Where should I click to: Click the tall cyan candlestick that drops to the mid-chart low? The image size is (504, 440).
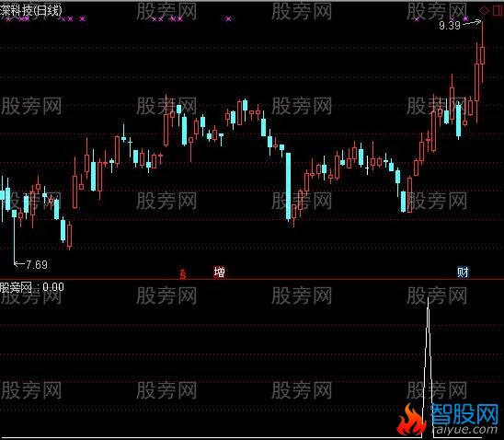(288, 186)
